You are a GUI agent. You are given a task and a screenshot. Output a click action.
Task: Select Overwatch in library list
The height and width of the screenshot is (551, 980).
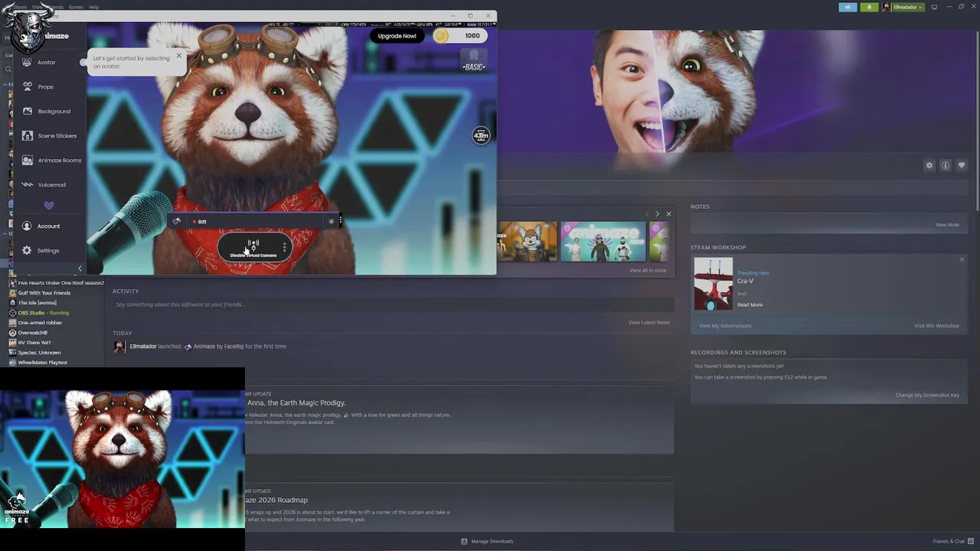pos(33,333)
